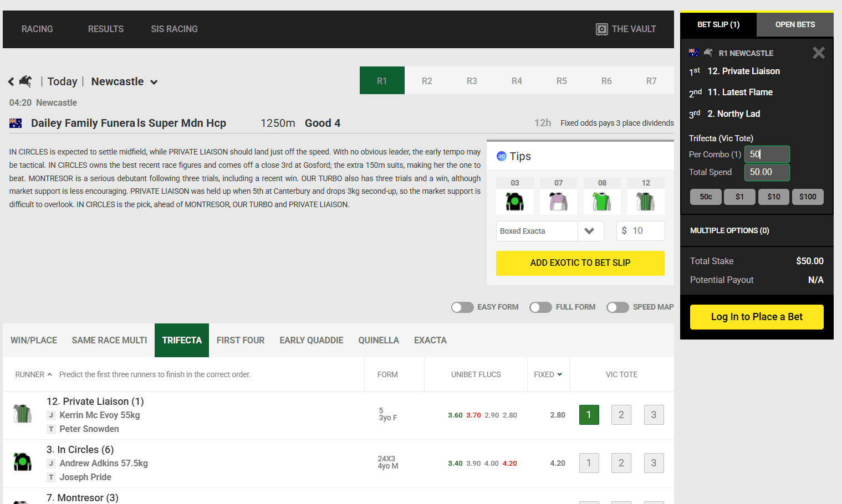Sort by Runner column
The width and height of the screenshot is (842, 504).
click(x=33, y=375)
